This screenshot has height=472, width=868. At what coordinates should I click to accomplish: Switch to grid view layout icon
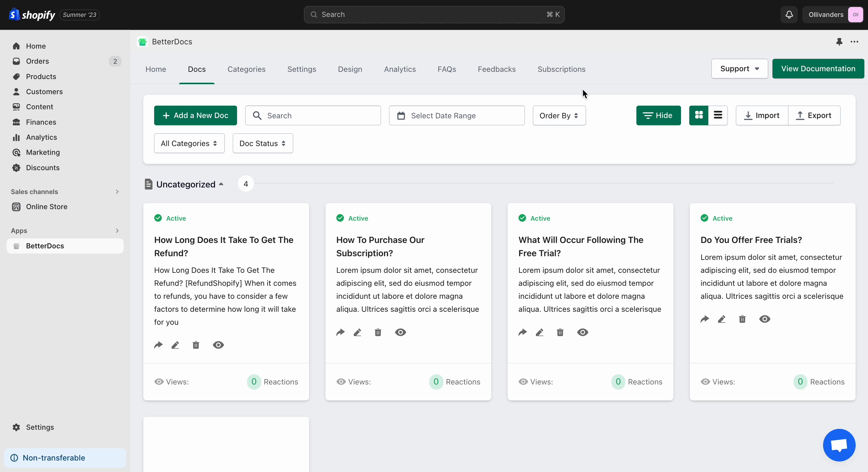pyautogui.click(x=699, y=115)
